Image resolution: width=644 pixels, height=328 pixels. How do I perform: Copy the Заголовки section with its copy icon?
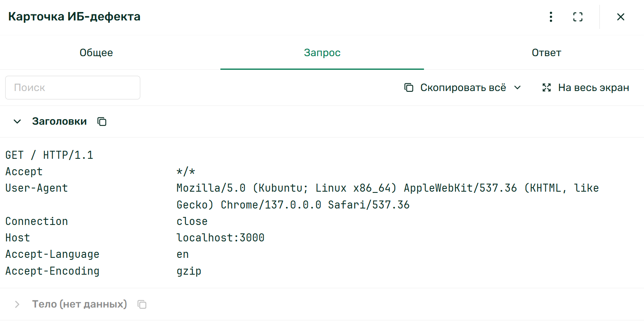click(x=102, y=121)
